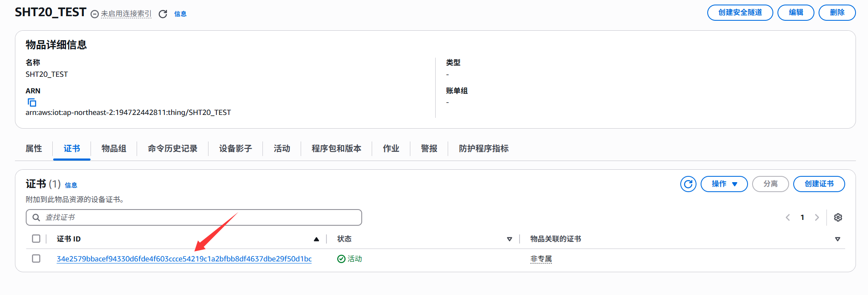The height and width of the screenshot is (295, 868).
Task: Refresh thing details next to the title
Action: [x=163, y=14]
